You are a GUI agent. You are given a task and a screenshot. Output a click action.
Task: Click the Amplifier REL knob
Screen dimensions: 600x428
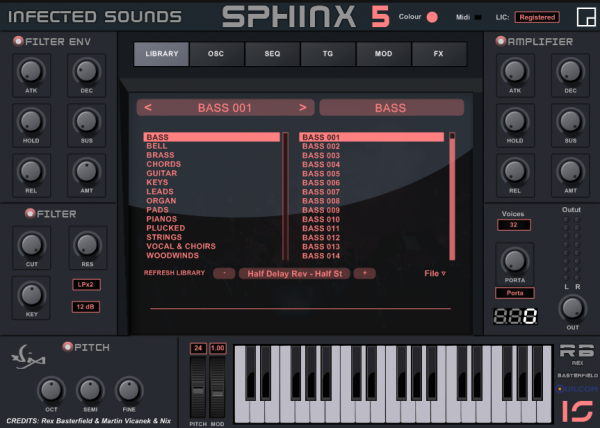[x=515, y=171]
